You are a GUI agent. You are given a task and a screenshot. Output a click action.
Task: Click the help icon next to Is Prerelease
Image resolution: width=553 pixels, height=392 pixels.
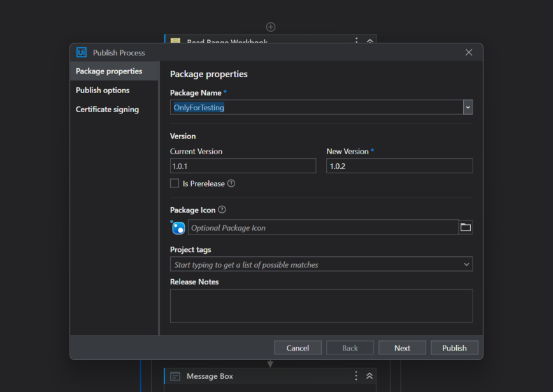click(x=231, y=184)
